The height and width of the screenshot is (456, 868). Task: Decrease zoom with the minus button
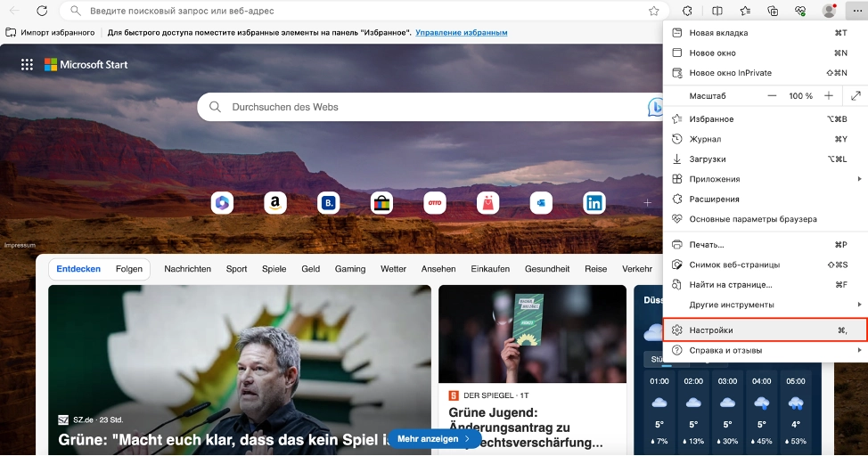772,95
